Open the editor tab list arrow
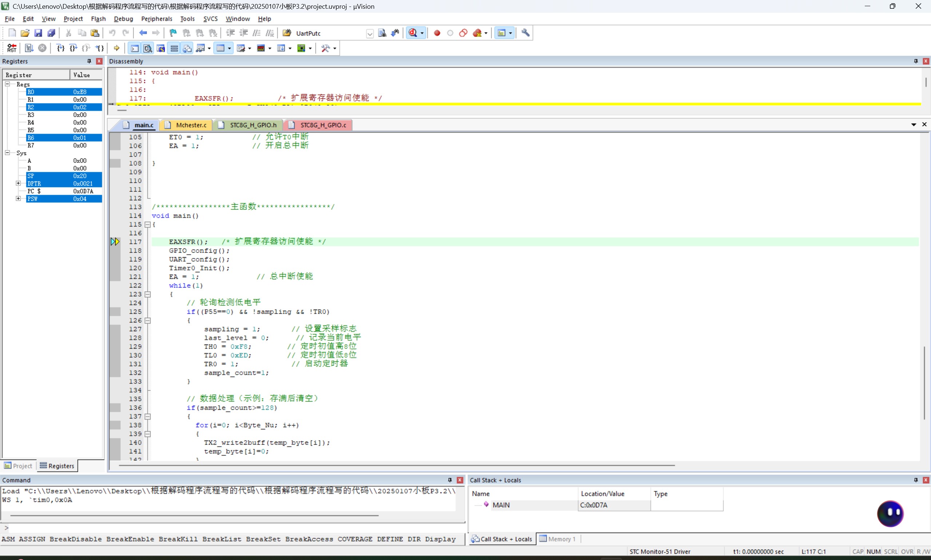Screen dimensions: 931x560 point(914,124)
